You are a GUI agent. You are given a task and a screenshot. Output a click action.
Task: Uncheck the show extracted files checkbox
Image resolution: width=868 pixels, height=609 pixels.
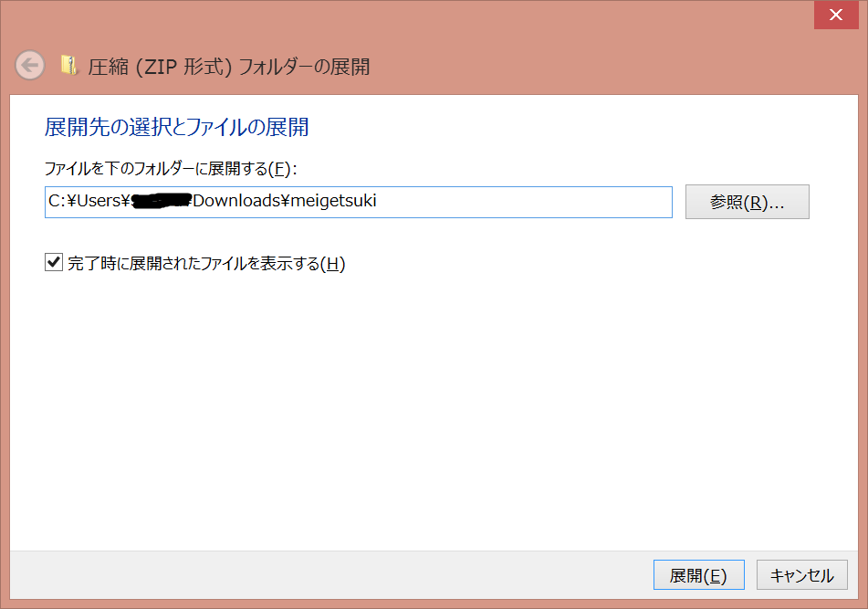(x=54, y=262)
